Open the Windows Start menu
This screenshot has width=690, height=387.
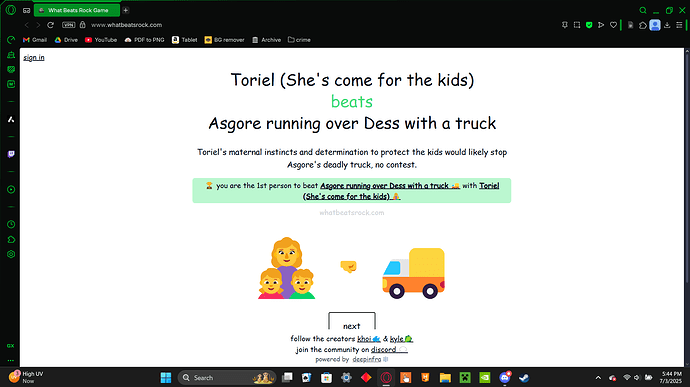click(x=166, y=377)
